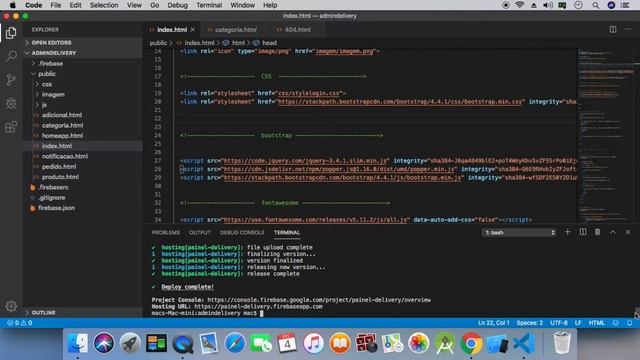Close the terminal panel

point(628,232)
